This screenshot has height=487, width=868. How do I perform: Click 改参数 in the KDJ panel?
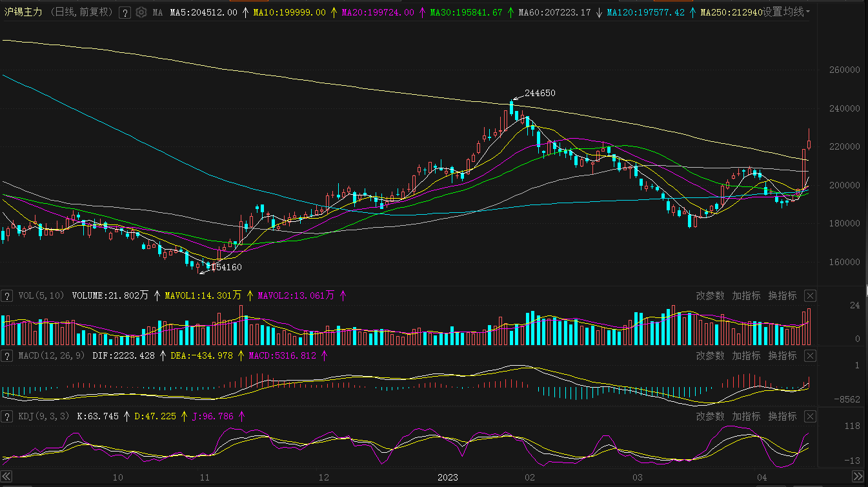tap(710, 417)
